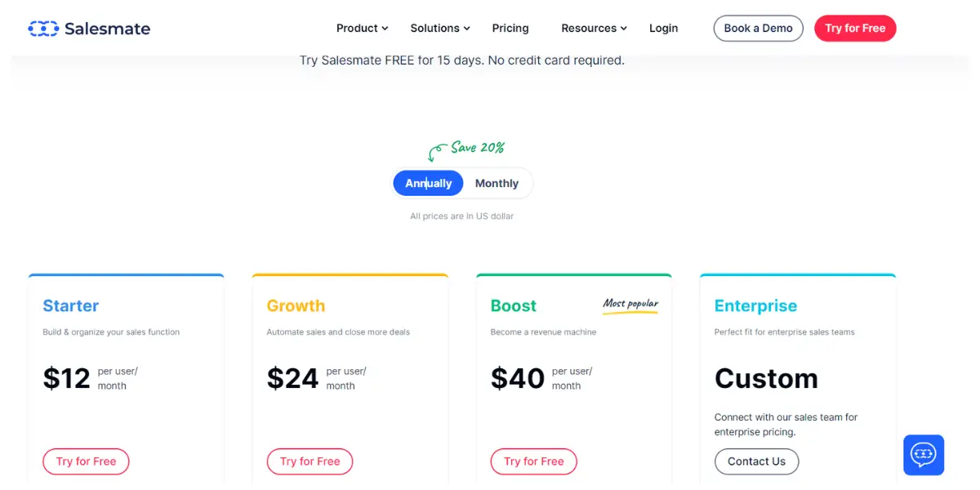Click Contact Us in Enterprise plan
Screen dimensions: 980x490
pos(756,461)
